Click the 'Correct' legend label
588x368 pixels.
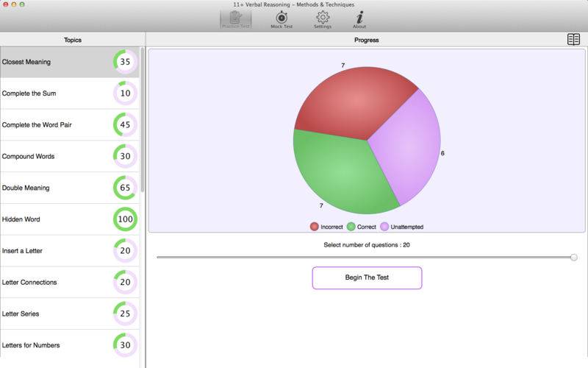pyautogui.click(x=367, y=227)
